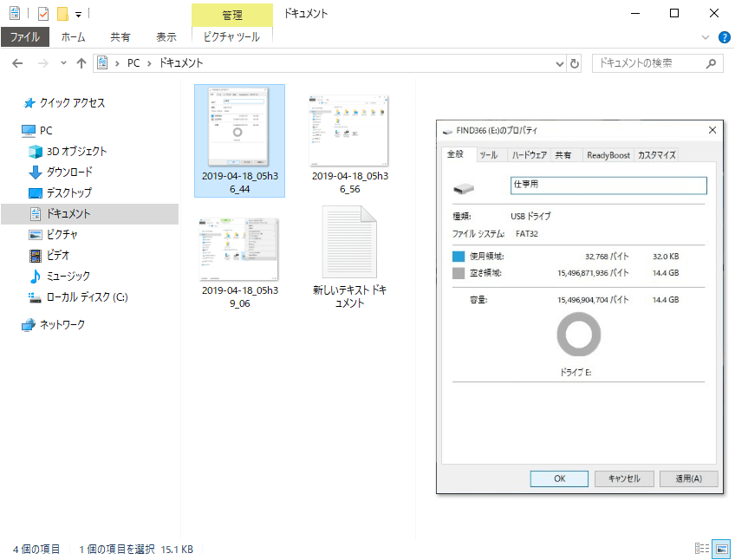Screen dimensions: 735x560
Task: Expand the ribbon with the chevron
Action: pyautogui.click(x=705, y=37)
